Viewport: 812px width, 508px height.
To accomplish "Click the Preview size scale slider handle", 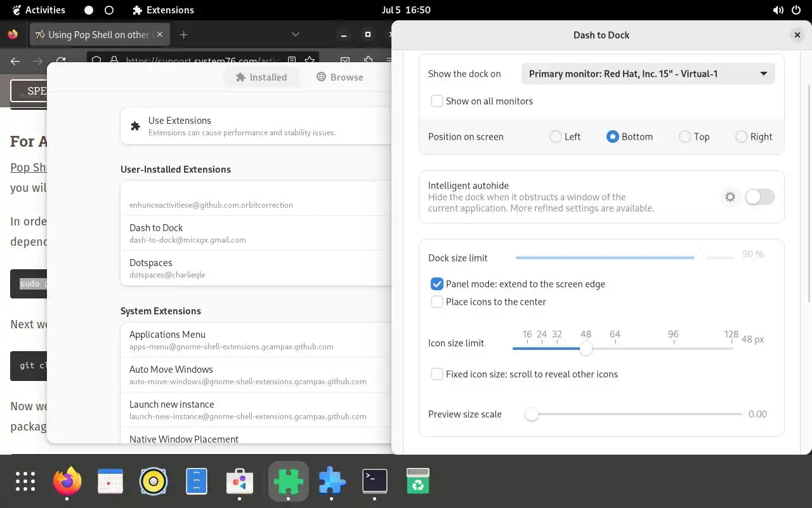I will pos(532,414).
